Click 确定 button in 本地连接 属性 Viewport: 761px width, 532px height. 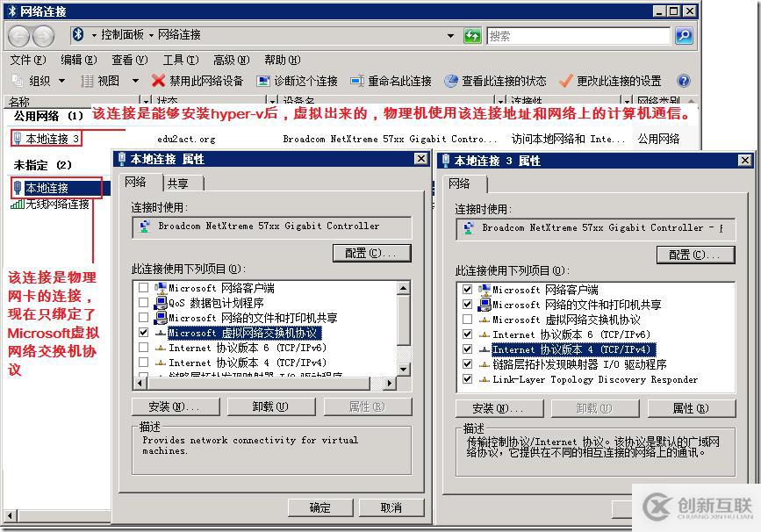pyautogui.click(x=319, y=507)
